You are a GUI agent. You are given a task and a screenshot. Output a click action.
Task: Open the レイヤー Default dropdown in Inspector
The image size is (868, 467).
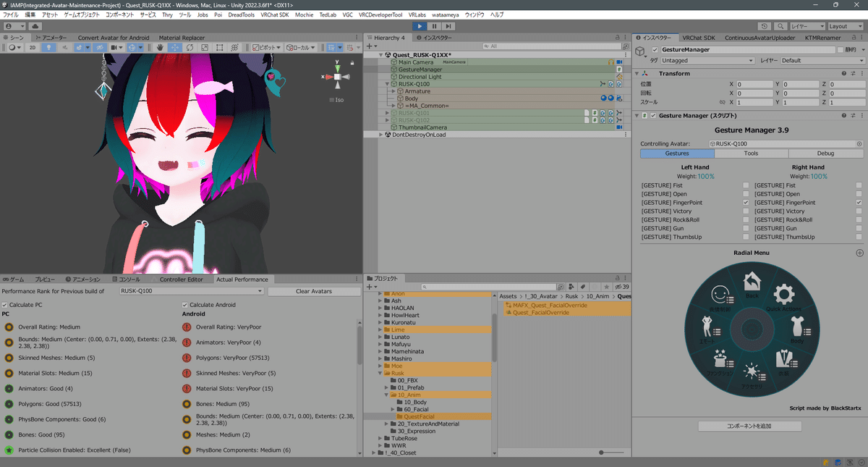pos(822,61)
